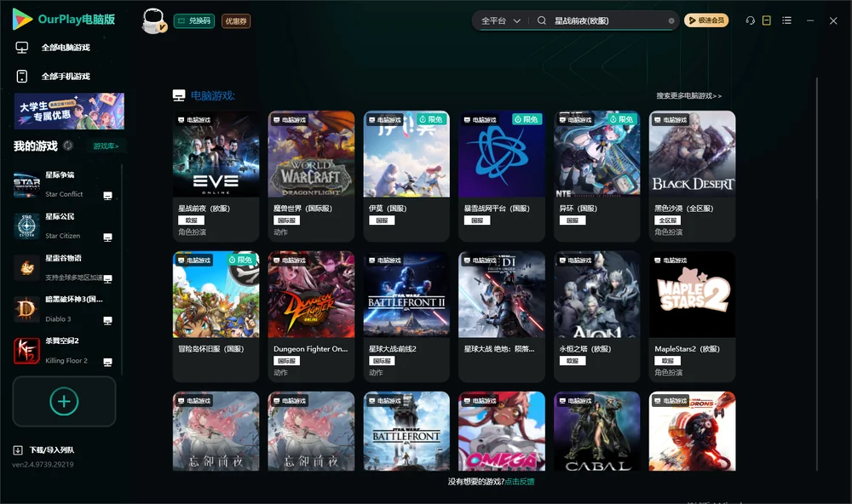Viewport: 852px width, 504px height.
Task: Open the MapleStars2 (欧服) card
Action: click(692, 317)
